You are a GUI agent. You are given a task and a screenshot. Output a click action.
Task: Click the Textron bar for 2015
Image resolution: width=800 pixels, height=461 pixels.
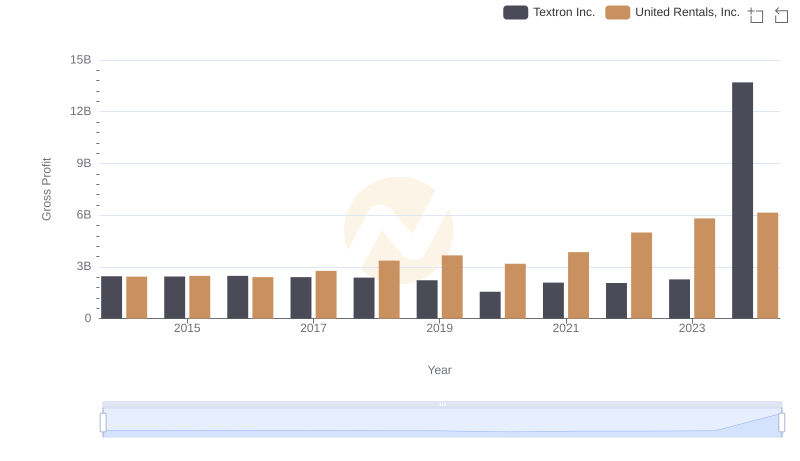[x=174, y=298]
